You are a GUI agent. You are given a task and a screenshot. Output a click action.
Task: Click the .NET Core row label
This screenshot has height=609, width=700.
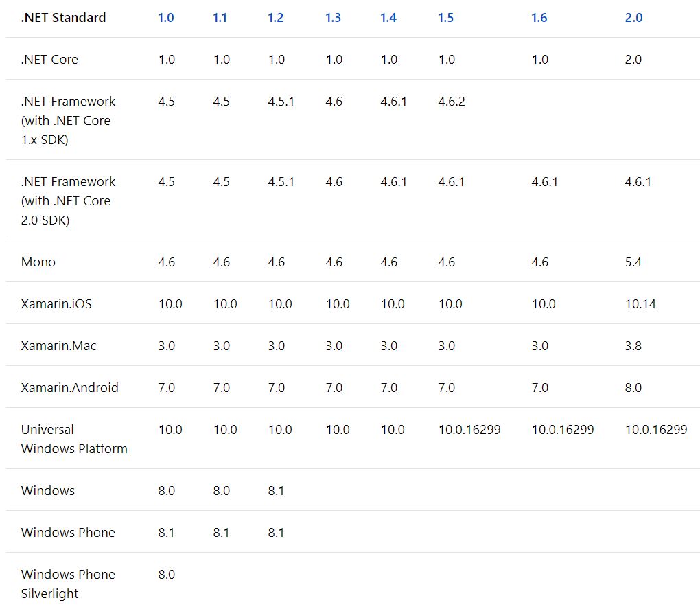(49, 59)
